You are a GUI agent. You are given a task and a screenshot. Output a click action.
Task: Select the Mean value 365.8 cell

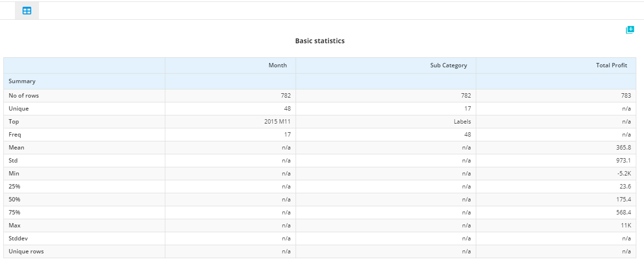(x=556, y=148)
